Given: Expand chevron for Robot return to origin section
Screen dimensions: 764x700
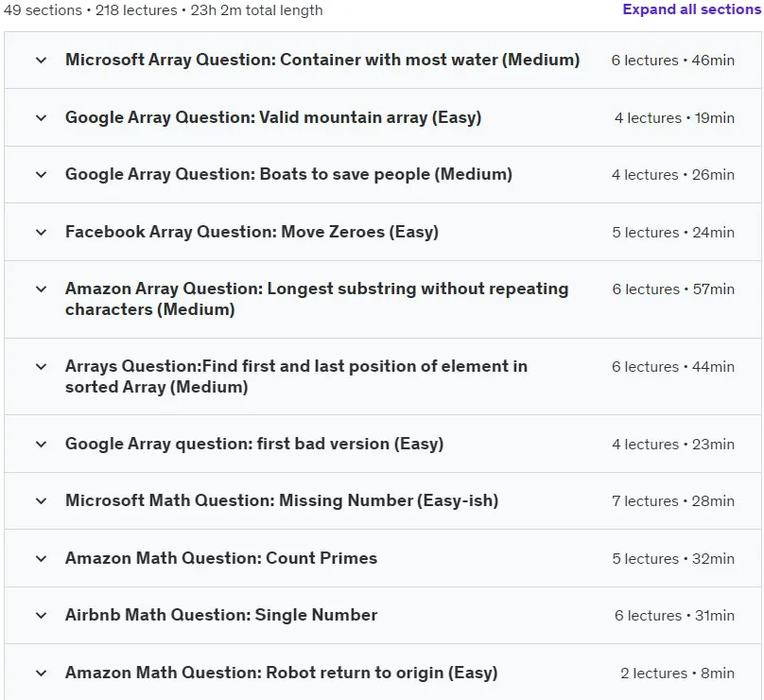Looking at the screenshot, I should [x=42, y=673].
